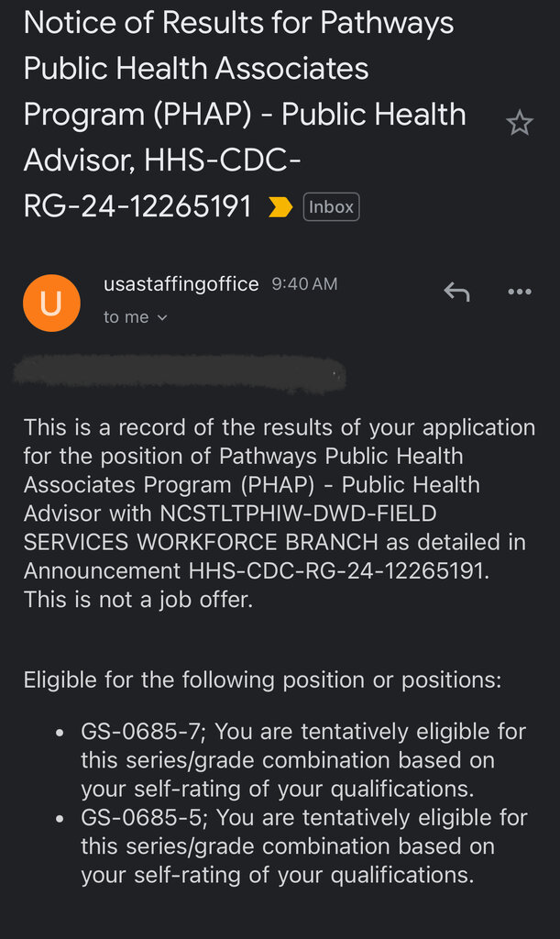Click the Inbox label tag

(x=331, y=207)
